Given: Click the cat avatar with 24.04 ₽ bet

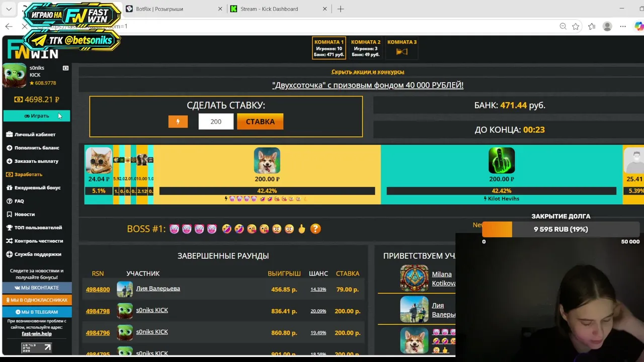Looking at the screenshot, I should 99,160.
